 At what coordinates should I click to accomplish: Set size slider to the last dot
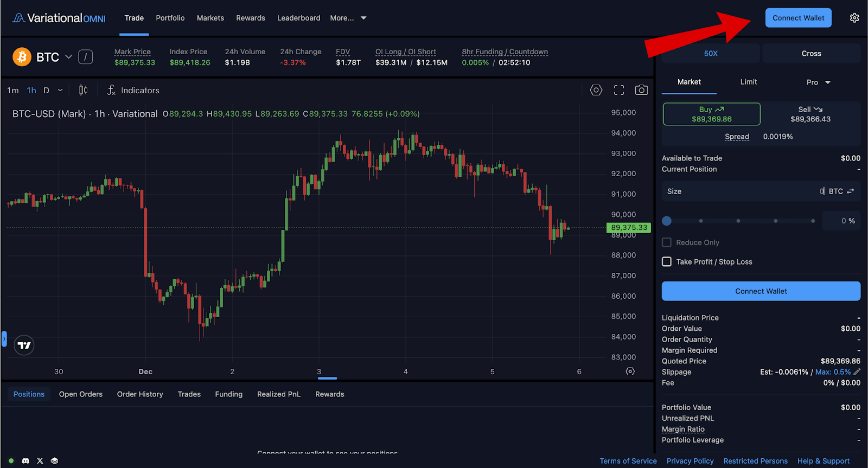tap(813, 221)
